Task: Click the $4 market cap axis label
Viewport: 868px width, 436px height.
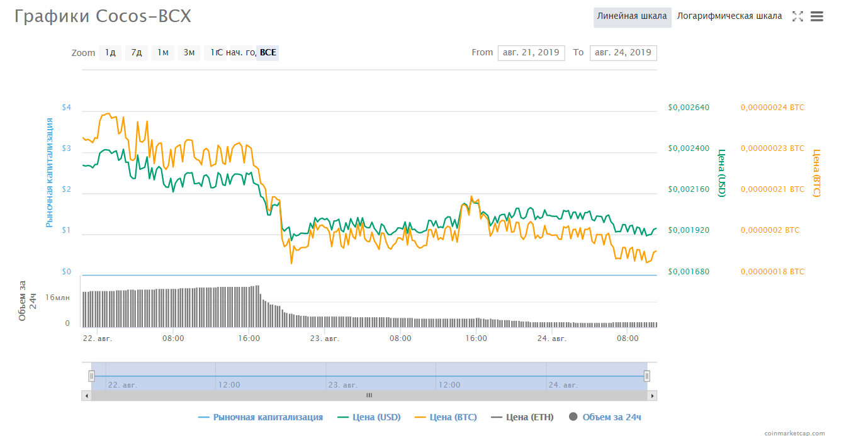Action: [67, 108]
